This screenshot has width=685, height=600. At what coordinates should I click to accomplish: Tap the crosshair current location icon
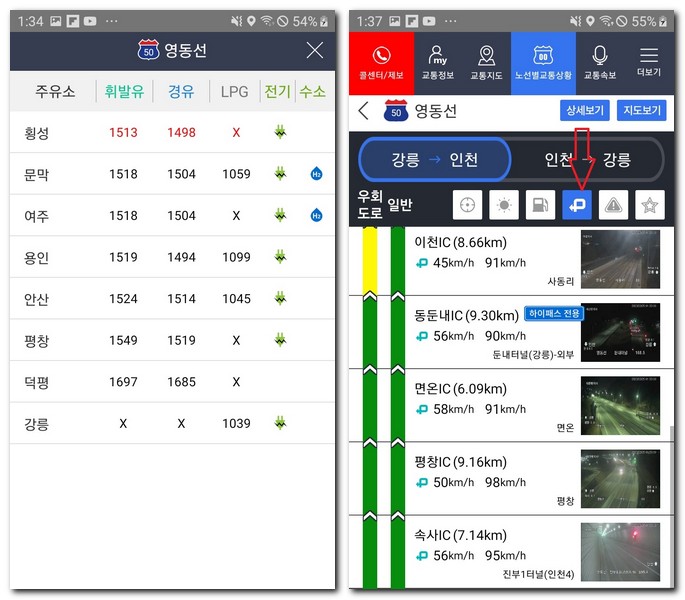tap(467, 205)
